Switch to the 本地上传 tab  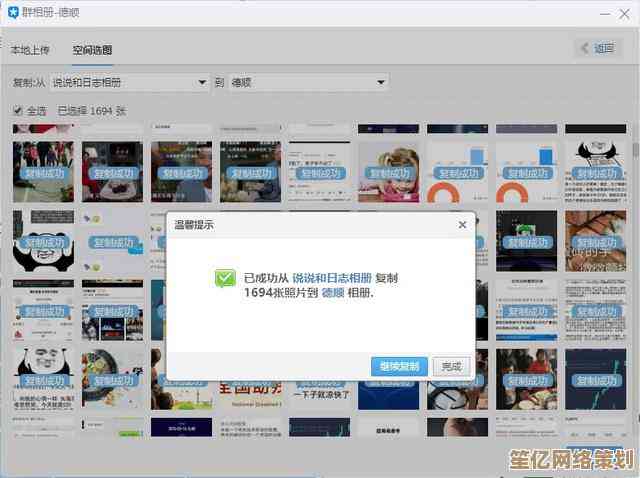[32, 49]
